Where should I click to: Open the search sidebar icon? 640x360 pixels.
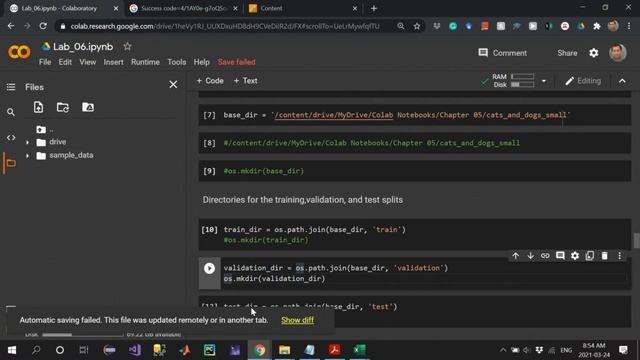[x=11, y=112]
